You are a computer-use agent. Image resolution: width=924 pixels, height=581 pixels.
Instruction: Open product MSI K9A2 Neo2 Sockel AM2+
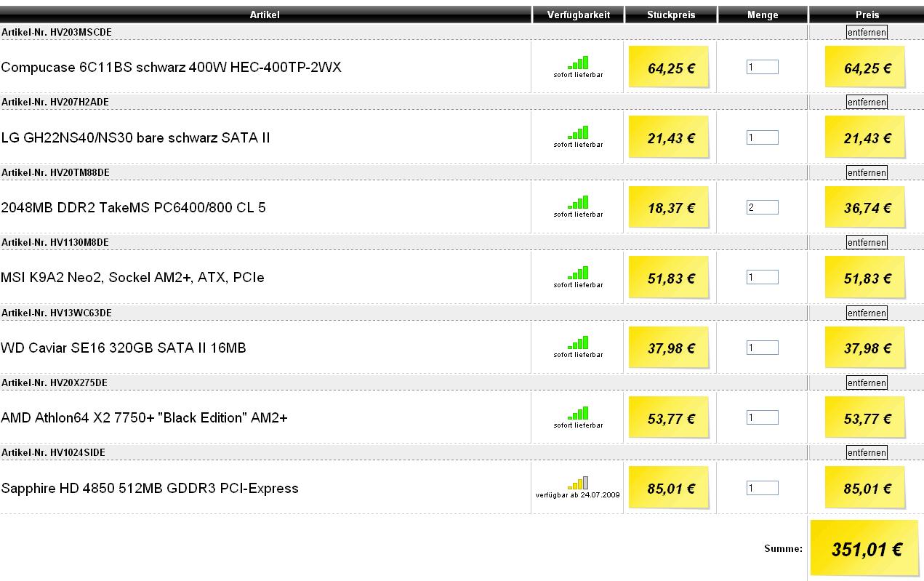pos(133,278)
